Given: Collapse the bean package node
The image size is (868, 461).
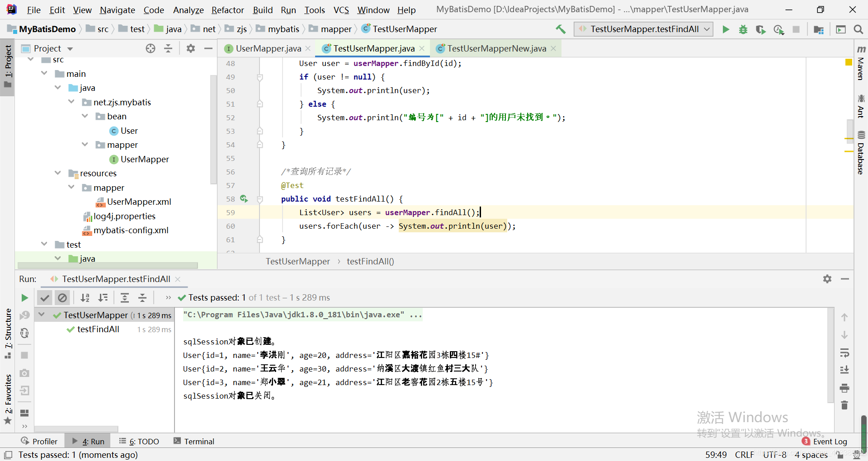Looking at the screenshot, I should click(x=85, y=116).
